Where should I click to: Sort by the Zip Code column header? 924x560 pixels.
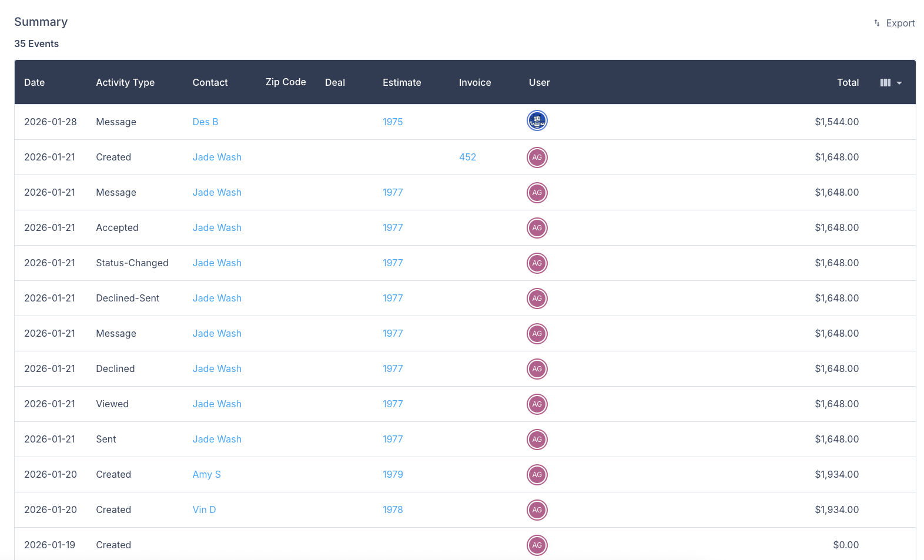(x=286, y=82)
